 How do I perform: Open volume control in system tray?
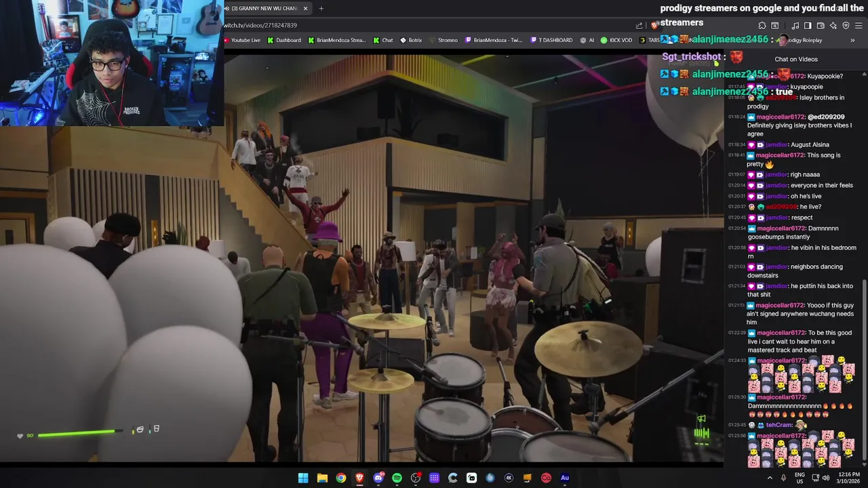coord(825,478)
